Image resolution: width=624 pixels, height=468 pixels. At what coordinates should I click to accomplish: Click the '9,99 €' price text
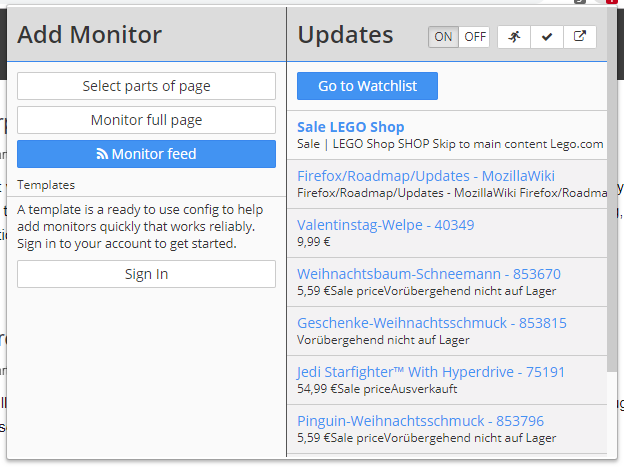[314, 242]
